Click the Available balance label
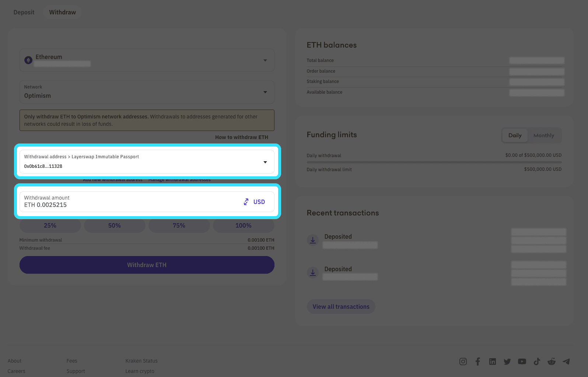The image size is (588, 377). coord(325,92)
